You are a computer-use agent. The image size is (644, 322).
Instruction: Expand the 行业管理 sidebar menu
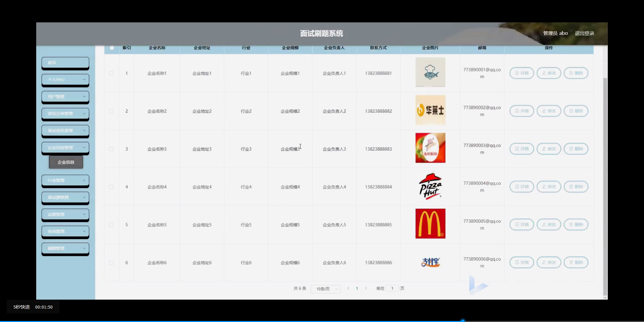(65, 180)
